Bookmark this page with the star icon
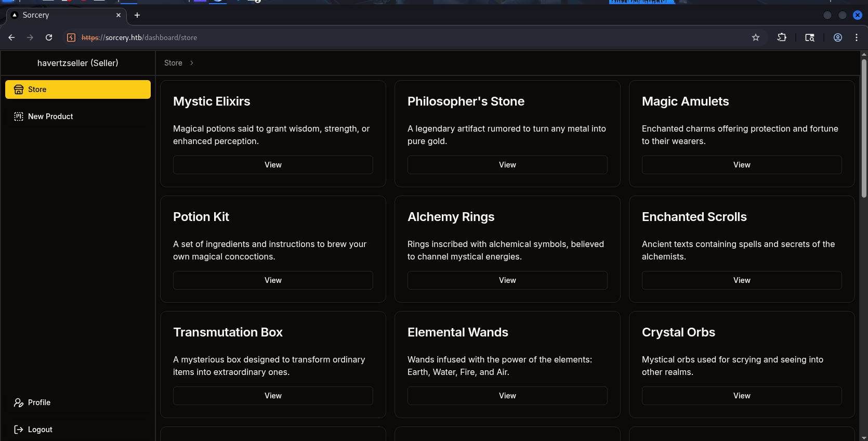 [x=756, y=37]
